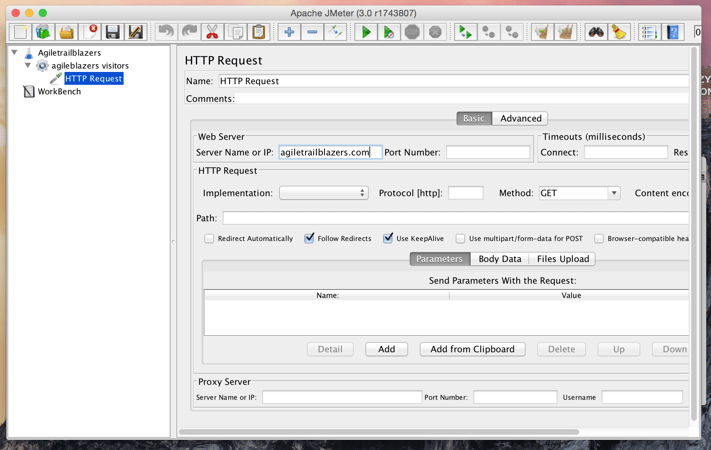Click the Save As toolbar icon

pos(136,32)
